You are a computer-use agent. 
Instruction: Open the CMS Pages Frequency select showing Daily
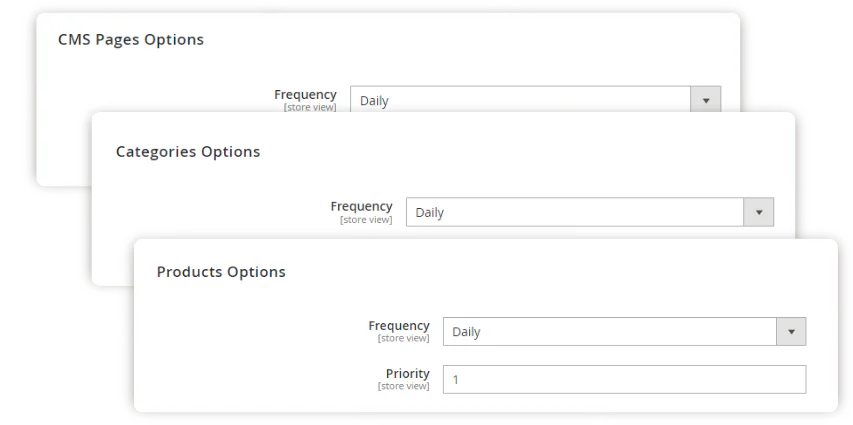pyautogui.click(x=520, y=100)
